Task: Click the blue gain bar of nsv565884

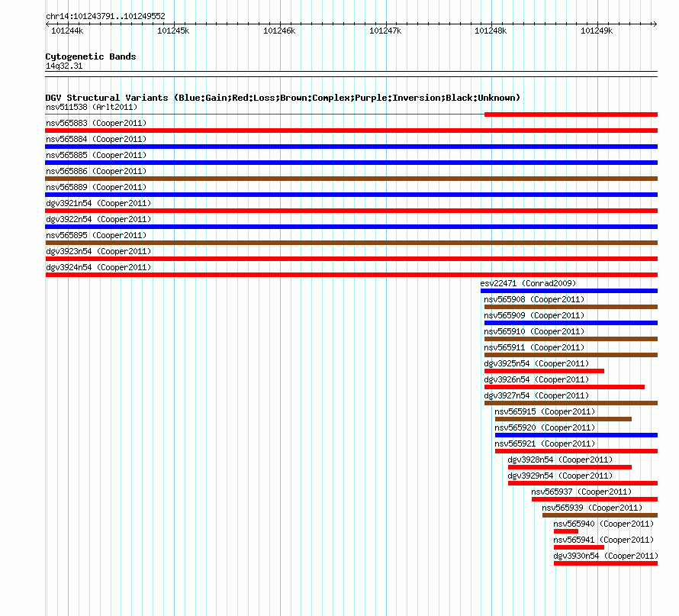Action: coord(351,147)
